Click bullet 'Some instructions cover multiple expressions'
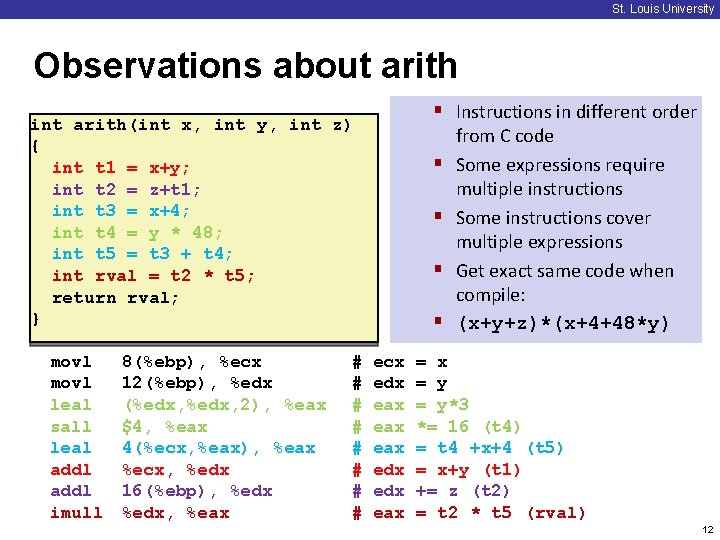720x540 pixels. (x=553, y=230)
